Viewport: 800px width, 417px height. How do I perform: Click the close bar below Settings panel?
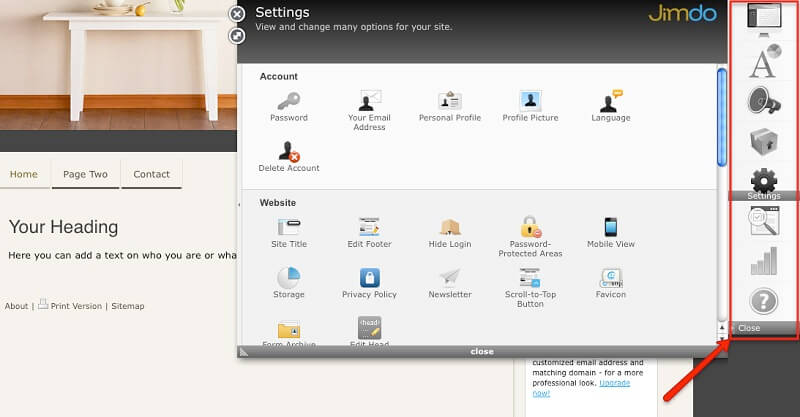click(482, 352)
